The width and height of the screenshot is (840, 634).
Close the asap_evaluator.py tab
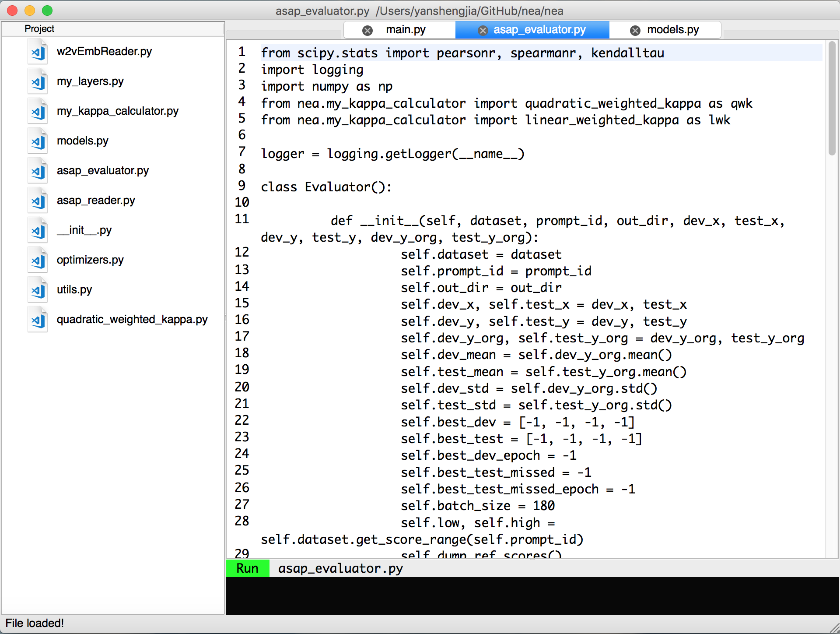pyautogui.click(x=483, y=30)
